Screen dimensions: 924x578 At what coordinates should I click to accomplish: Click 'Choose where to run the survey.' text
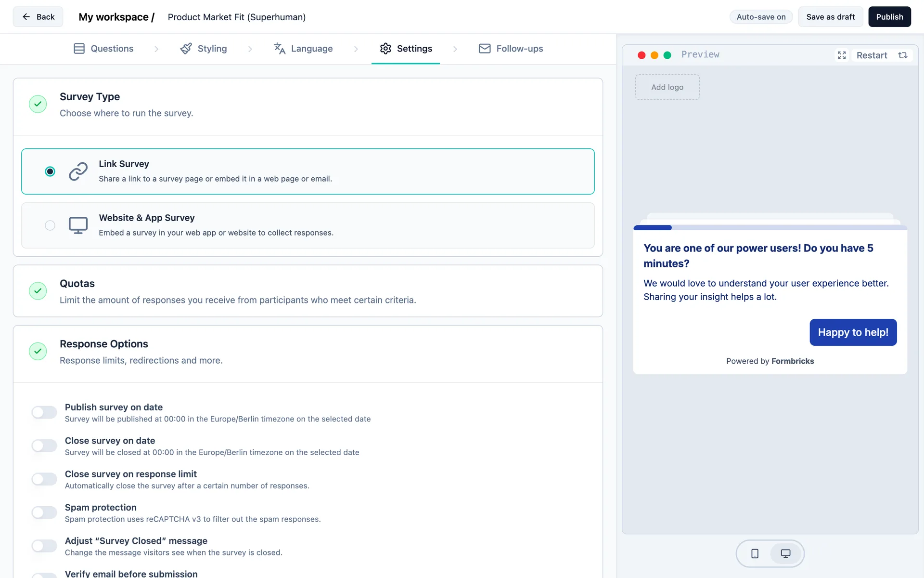point(126,113)
